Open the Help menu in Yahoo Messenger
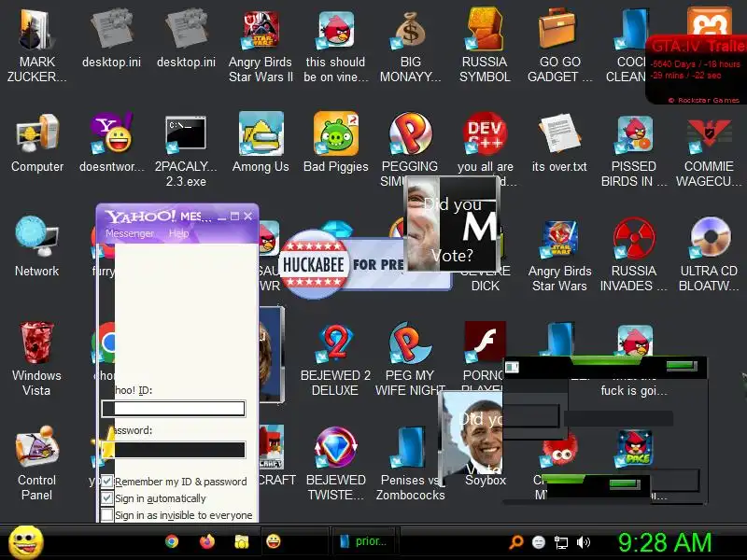The image size is (747, 560). point(178,233)
